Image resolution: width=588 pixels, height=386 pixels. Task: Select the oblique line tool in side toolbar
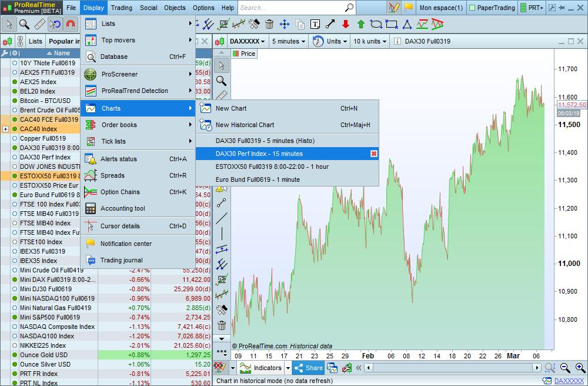pyautogui.click(x=222, y=218)
